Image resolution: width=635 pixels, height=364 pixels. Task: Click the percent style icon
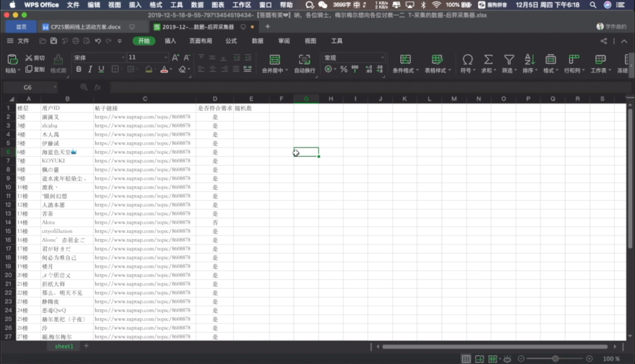click(344, 69)
